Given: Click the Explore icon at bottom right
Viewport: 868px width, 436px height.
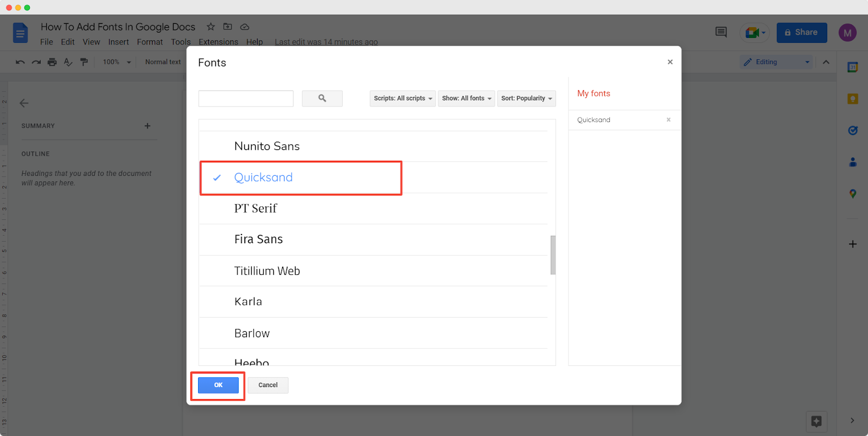Looking at the screenshot, I should click(x=816, y=421).
